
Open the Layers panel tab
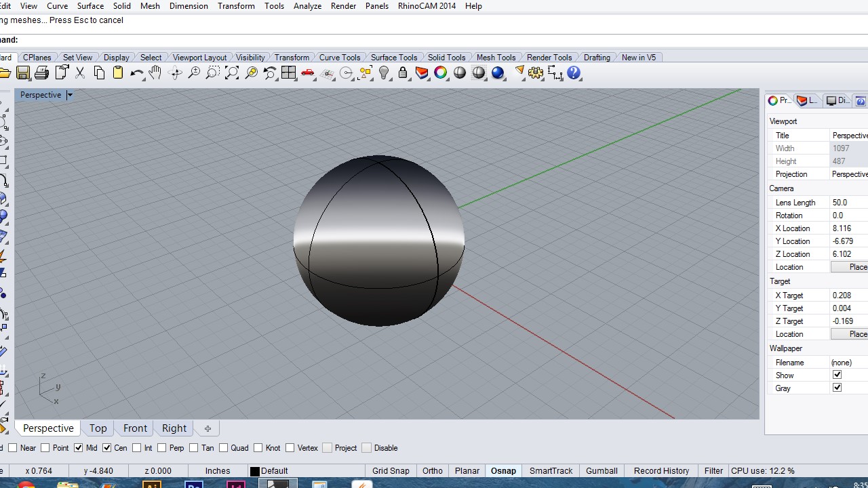point(807,100)
